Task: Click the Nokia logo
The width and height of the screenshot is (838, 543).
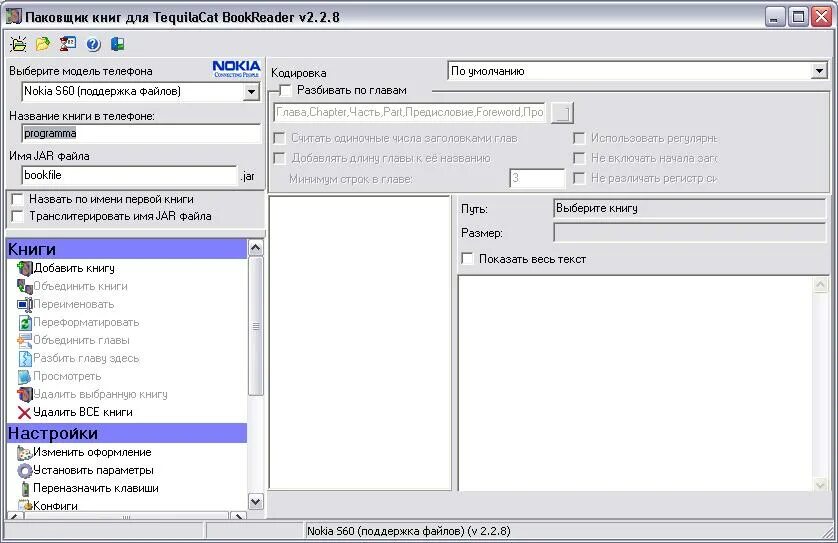Action: [236, 68]
